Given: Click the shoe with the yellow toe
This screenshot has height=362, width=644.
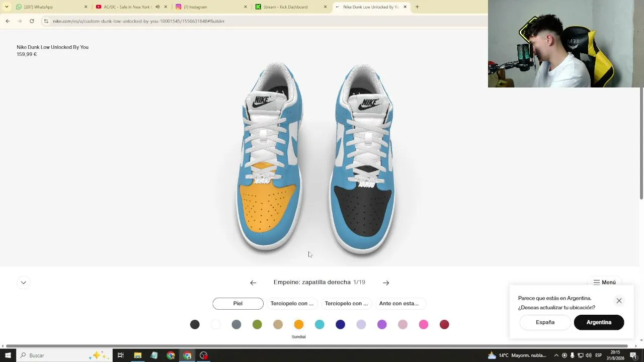Looking at the screenshot, I should pos(270,156).
